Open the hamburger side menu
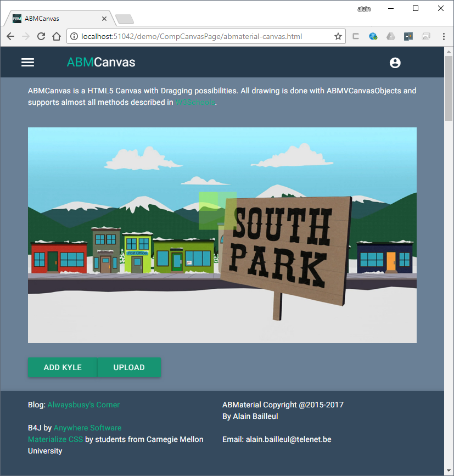This screenshot has width=454, height=476. pos(27,63)
